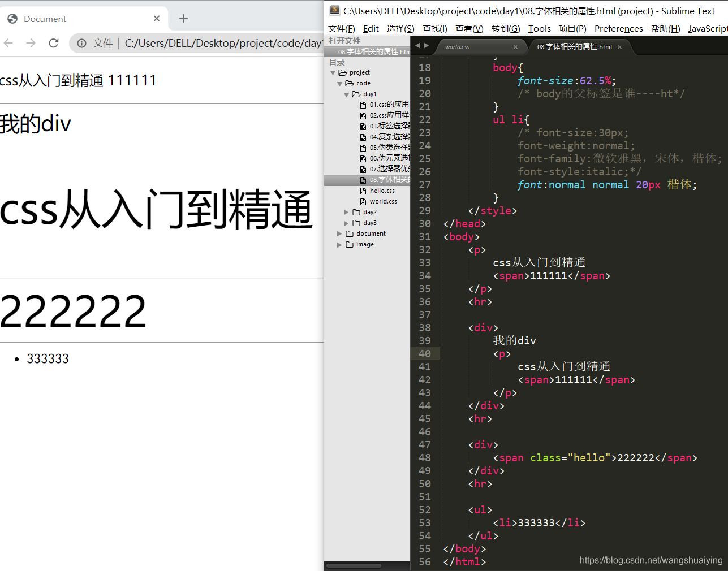Image resolution: width=728 pixels, height=571 pixels.
Task: Open the Preferences menu
Action: pos(618,28)
